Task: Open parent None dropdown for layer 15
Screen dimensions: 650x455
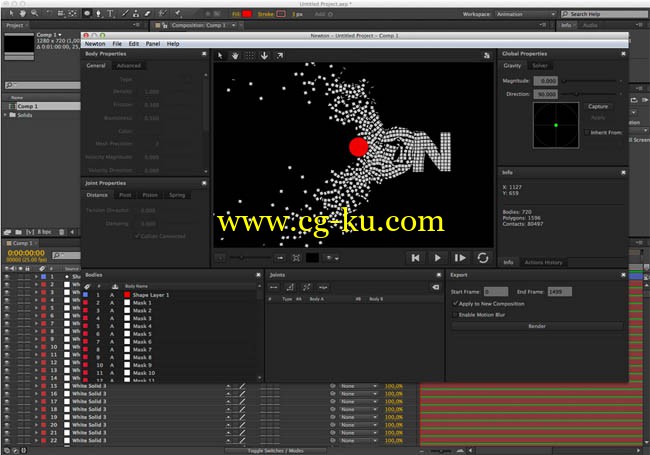Action: [359, 386]
